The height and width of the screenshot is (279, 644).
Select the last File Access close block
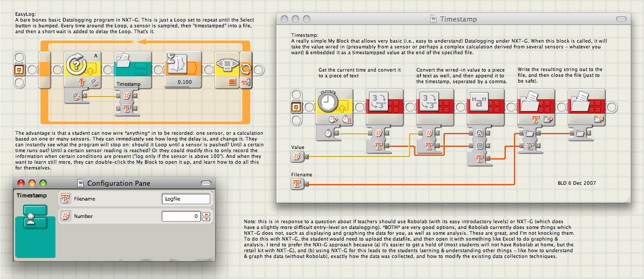coord(587,106)
